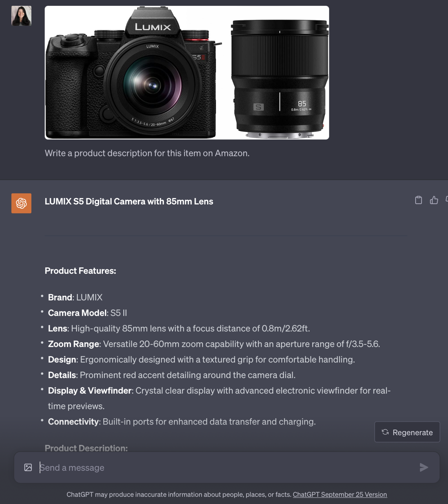Viewport: 448px width, 504px height.
Task: Focus the Send a message field
Action: pos(227,467)
